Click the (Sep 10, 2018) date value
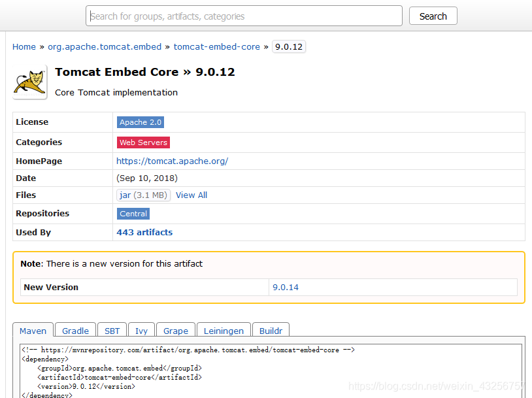This screenshot has width=532, height=398. point(147,178)
